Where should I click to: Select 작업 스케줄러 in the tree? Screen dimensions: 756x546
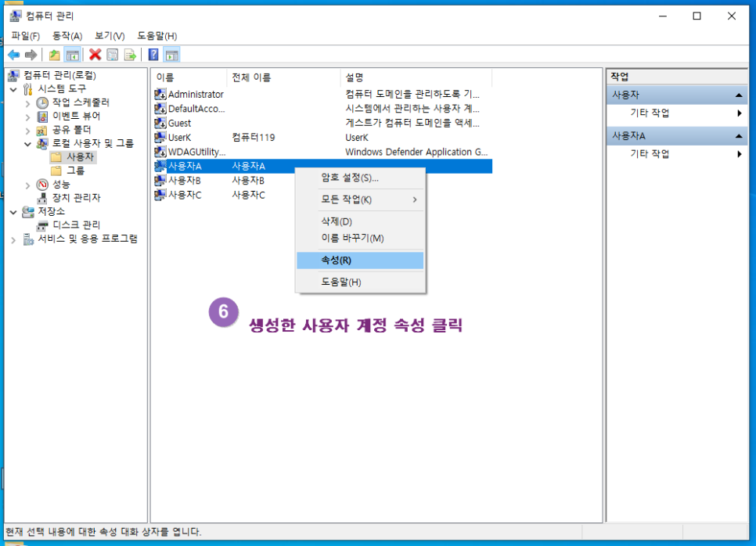(81, 102)
